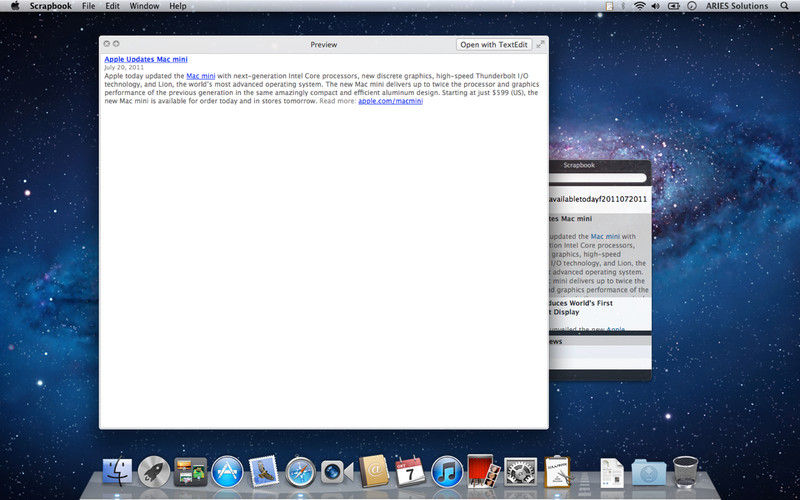The width and height of the screenshot is (800, 500).
Task: Click the volume speaker icon
Action: [x=656, y=6]
